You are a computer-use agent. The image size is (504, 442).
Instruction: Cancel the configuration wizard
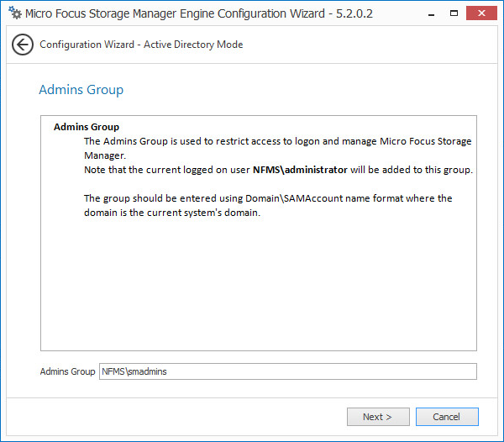tap(446, 417)
